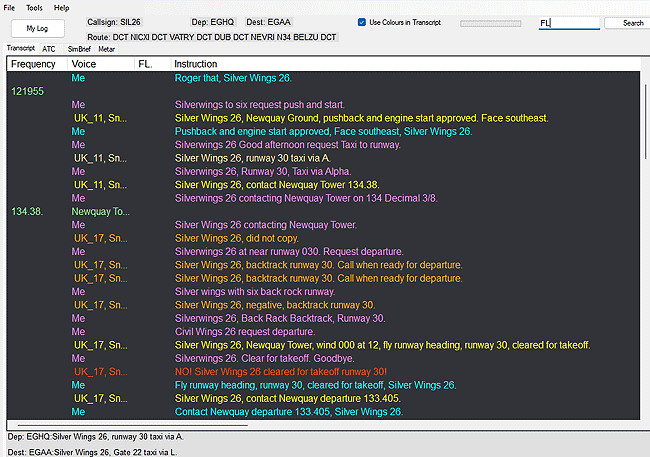Click the Route field text
The height and width of the screenshot is (457, 650).
[x=223, y=36]
